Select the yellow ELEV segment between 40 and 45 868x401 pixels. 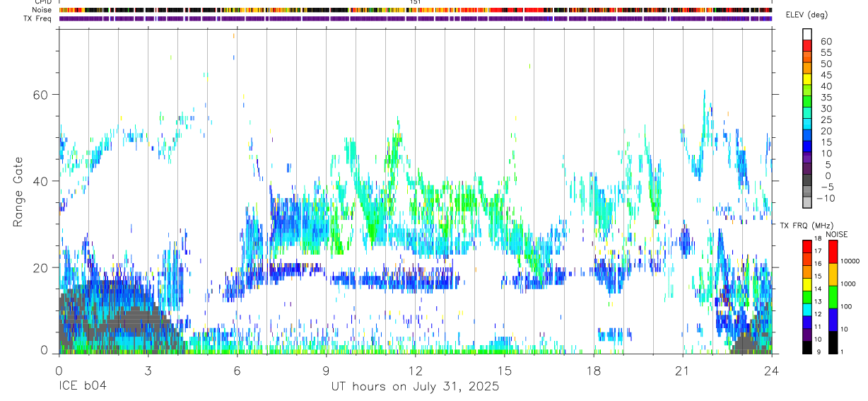(x=807, y=79)
